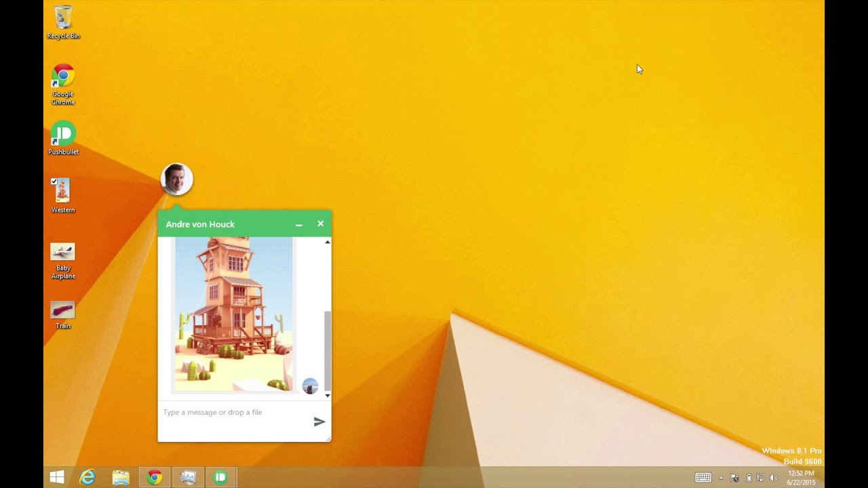868x488 pixels.
Task: Minimize the Andre von Houck chat window
Action: click(x=298, y=224)
